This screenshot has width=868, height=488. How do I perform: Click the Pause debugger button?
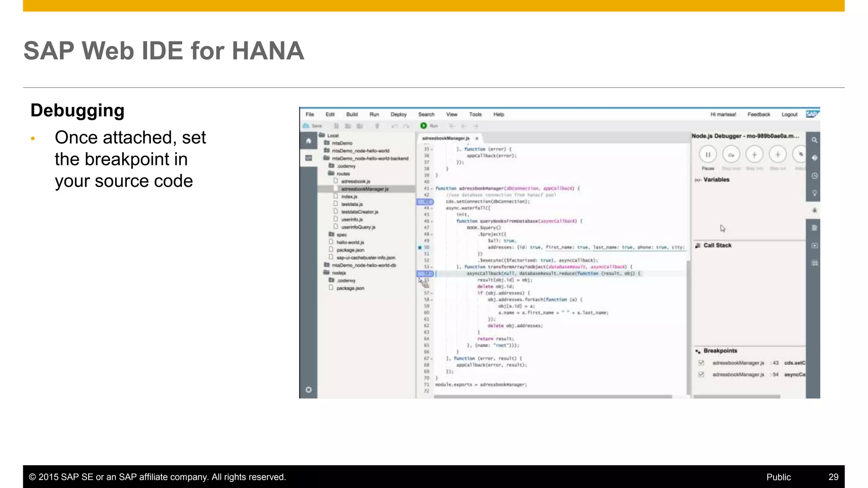[x=708, y=155]
